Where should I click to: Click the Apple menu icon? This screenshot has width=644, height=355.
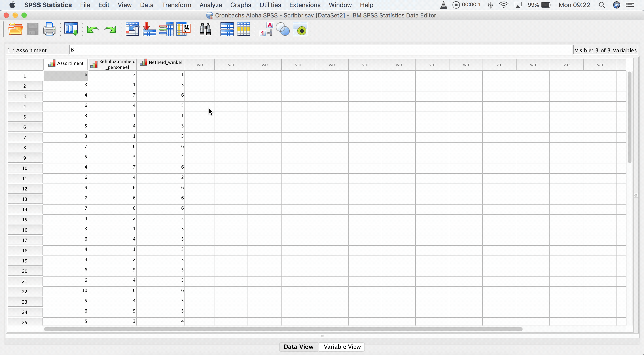coord(12,5)
